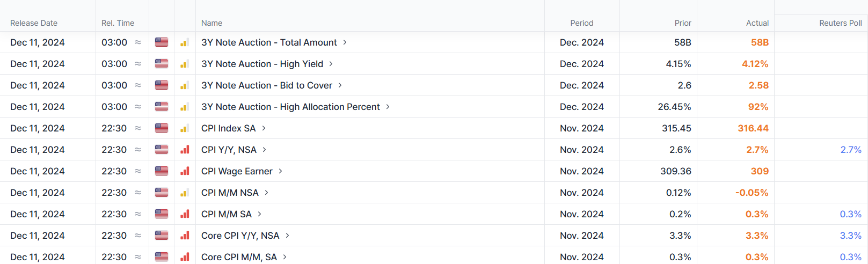Click the yellow importance bars icon for CPI Index SA
Viewport: 868px width, 264px height.
pos(185,128)
